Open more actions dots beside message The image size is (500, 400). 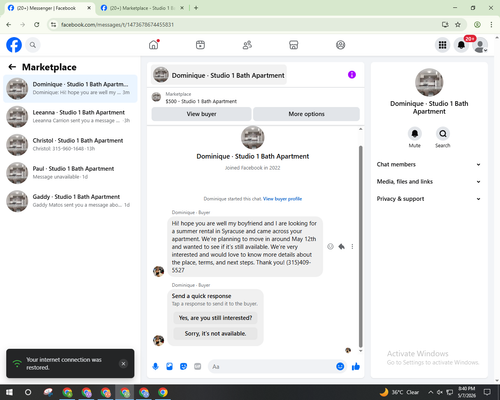click(352, 247)
